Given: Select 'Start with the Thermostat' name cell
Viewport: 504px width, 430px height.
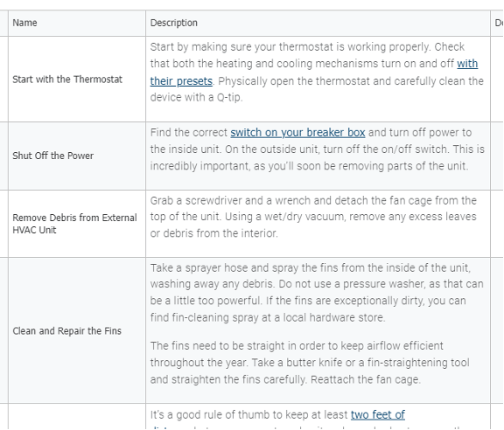Looking at the screenshot, I should [77, 79].
